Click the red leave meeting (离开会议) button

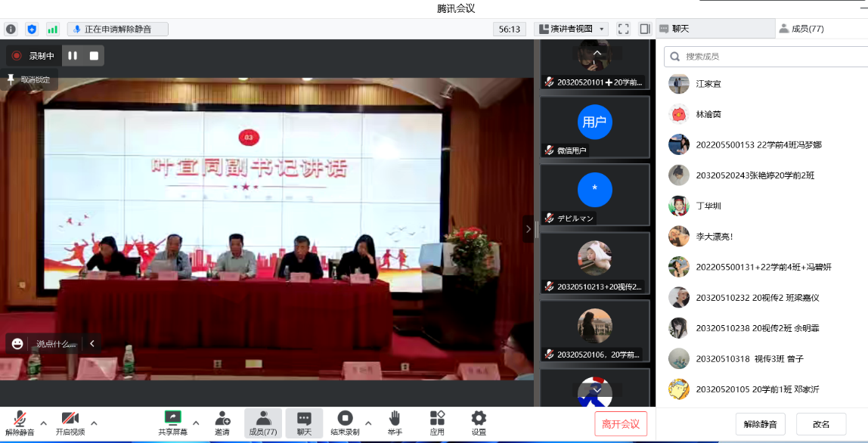620,424
